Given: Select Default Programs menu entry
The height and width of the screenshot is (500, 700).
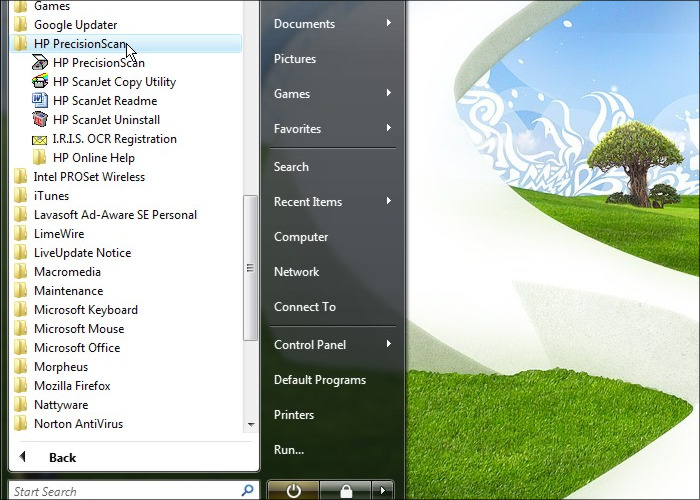Looking at the screenshot, I should pos(320,380).
